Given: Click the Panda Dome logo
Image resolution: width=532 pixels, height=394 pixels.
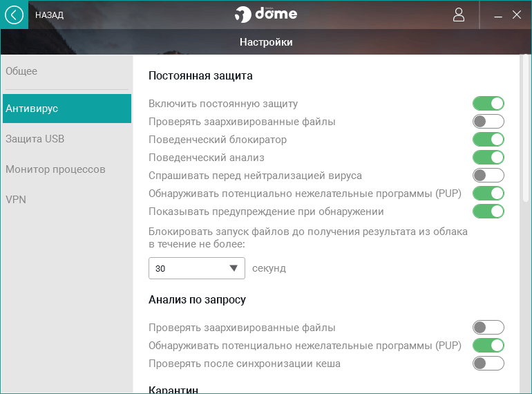Looking at the screenshot, I should pos(265,15).
